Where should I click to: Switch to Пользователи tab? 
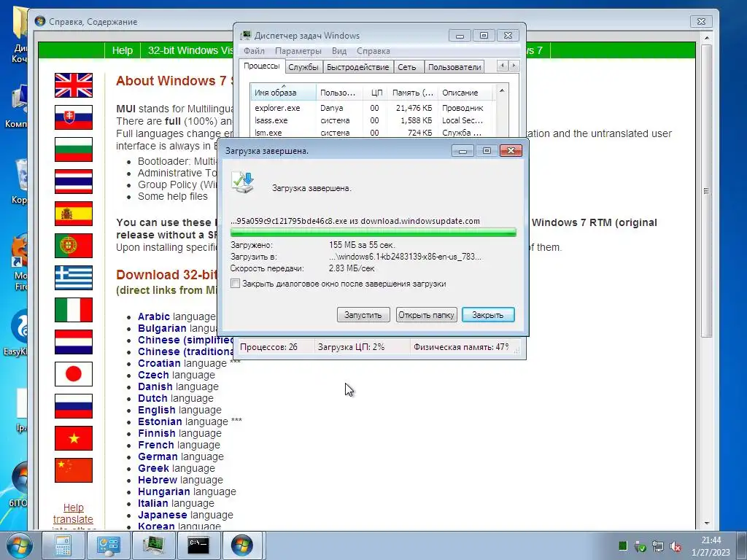454,67
